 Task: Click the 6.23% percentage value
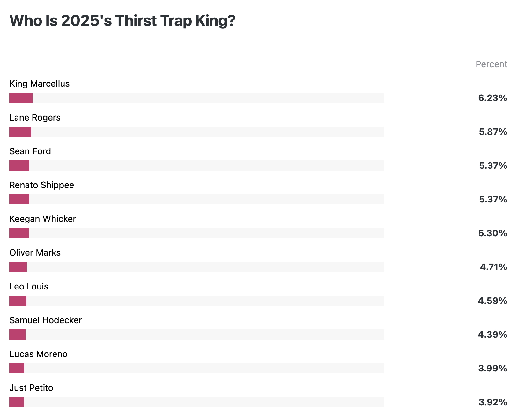click(x=492, y=98)
